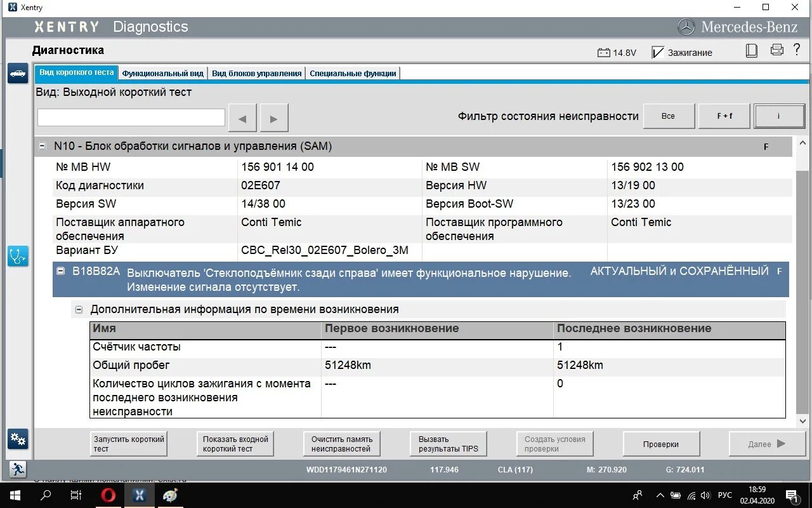Click the РУС language indicator
The height and width of the screenshot is (508, 812).
pos(724,495)
